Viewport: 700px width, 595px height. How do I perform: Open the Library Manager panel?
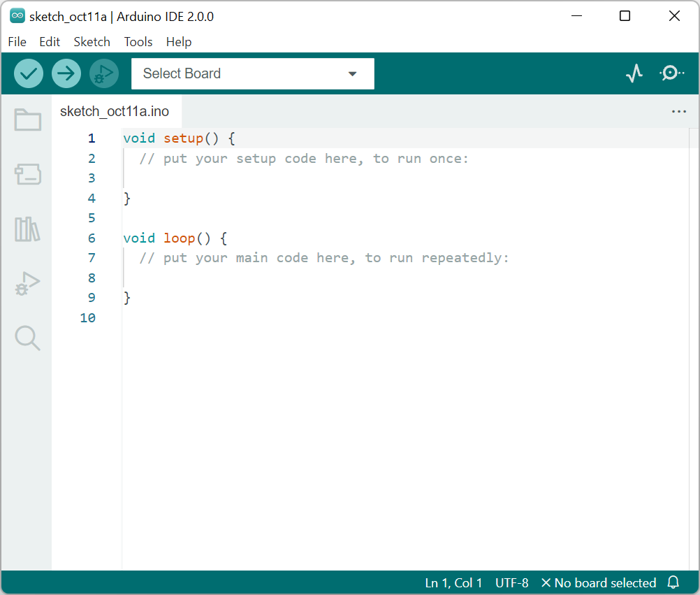pos(27,229)
